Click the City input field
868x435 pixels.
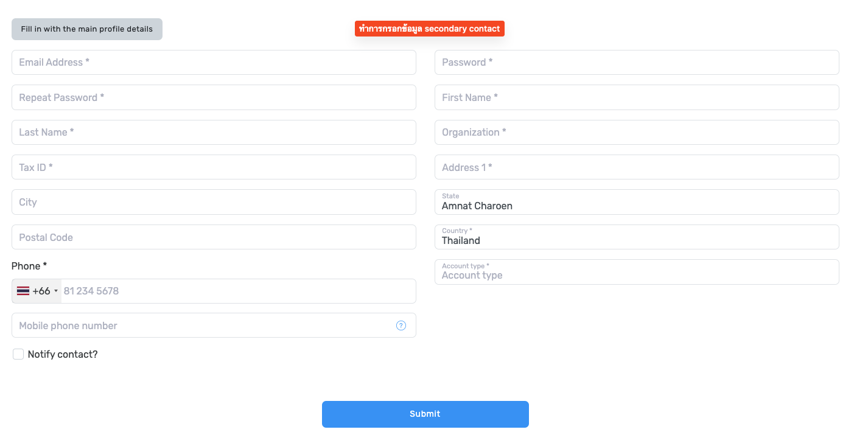[213, 202]
